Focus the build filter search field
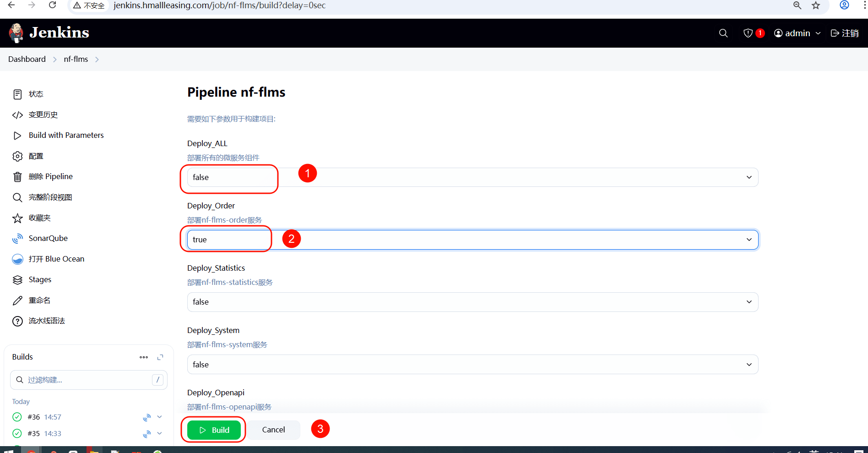This screenshot has width=868, height=453. click(87, 380)
